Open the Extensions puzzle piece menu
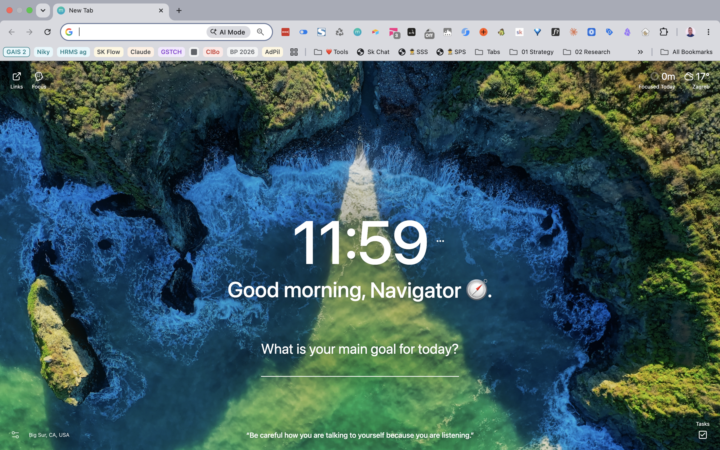Screen dimensions: 720x450 click(x=664, y=32)
